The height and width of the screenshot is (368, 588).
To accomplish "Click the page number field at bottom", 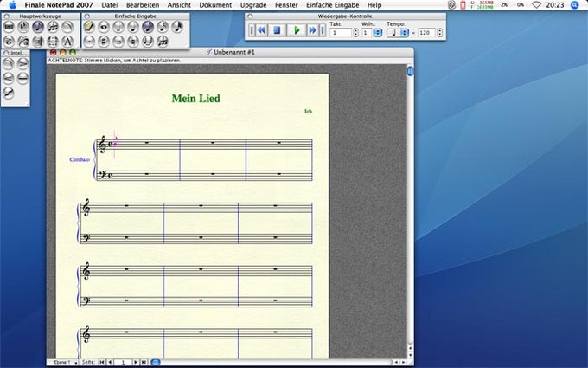I will click(123, 362).
